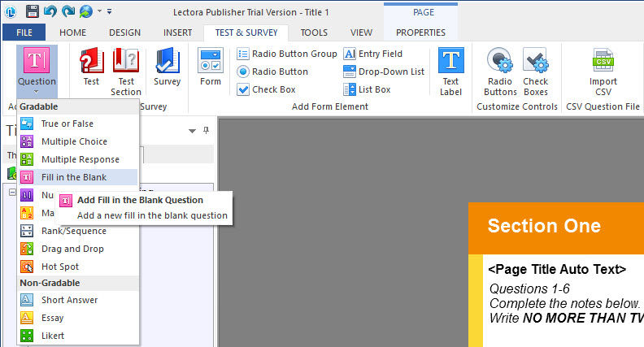
Task: Switch to the INSERT tab
Action: tap(177, 33)
